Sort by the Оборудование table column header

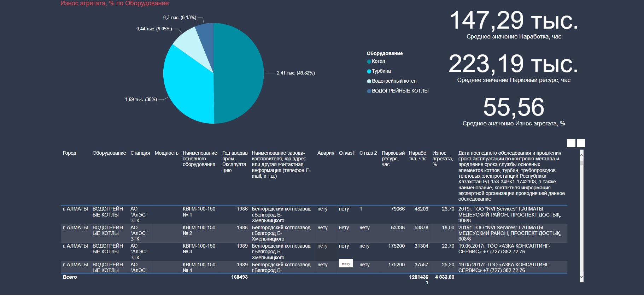(109, 153)
